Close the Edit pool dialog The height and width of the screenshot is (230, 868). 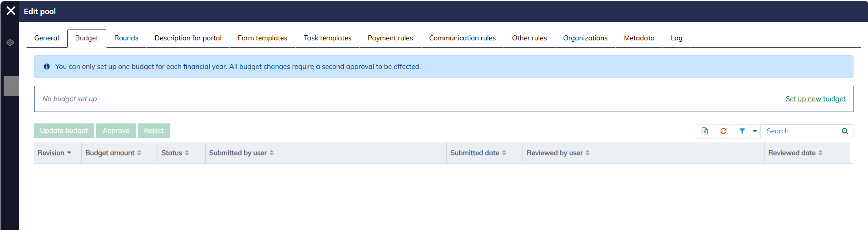[x=11, y=11]
